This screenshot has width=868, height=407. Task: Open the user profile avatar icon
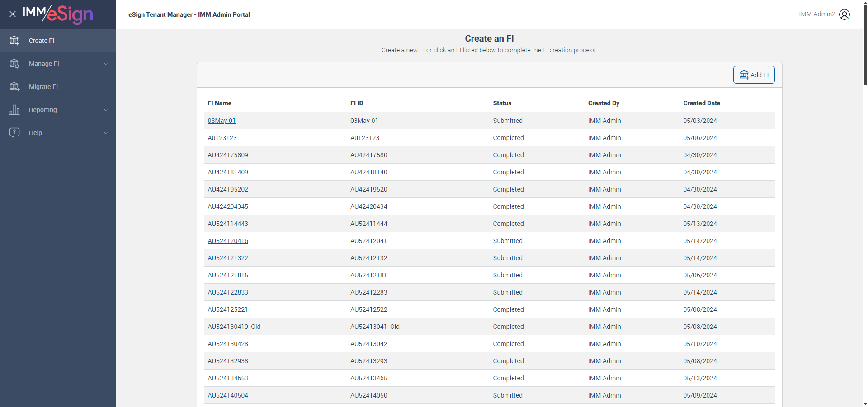pyautogui.click(x=844, y=14)
